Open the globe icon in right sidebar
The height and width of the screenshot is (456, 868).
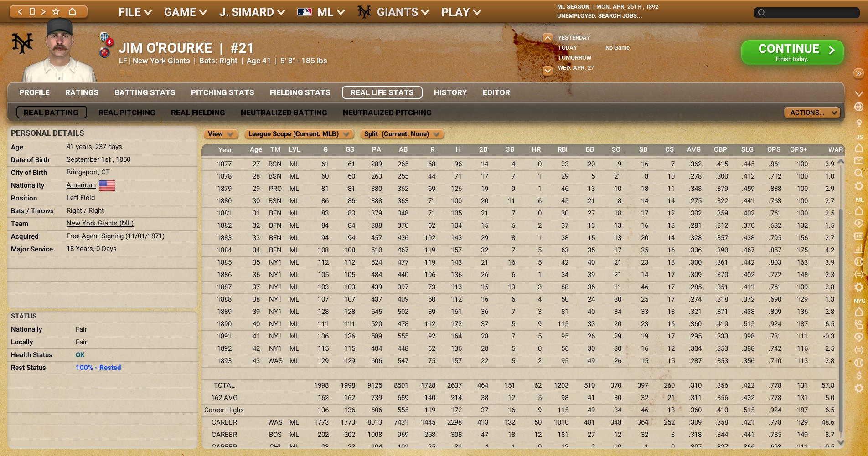tap(858, 107)
